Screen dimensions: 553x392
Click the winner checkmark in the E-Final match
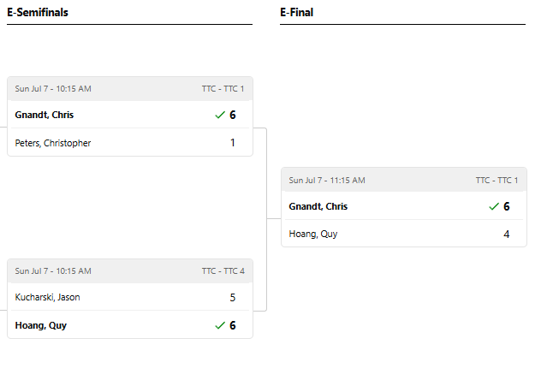494,206
